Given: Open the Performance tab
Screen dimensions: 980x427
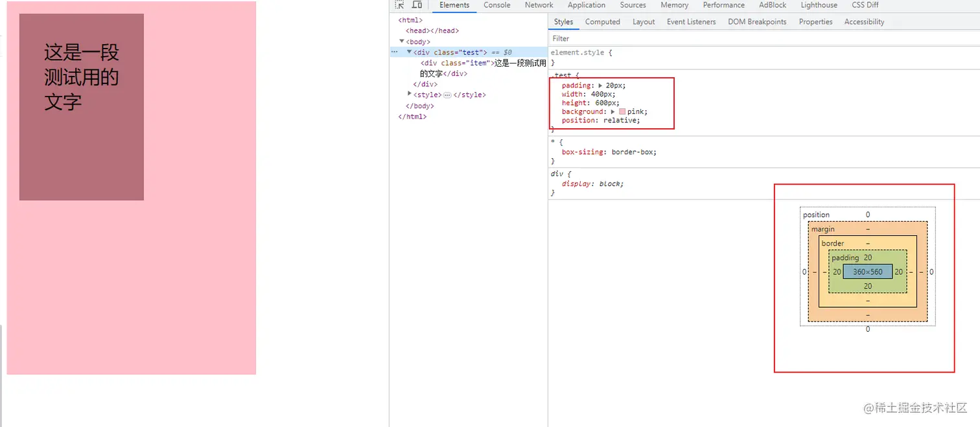Looking at the screenshot, I should coord(724,5).
